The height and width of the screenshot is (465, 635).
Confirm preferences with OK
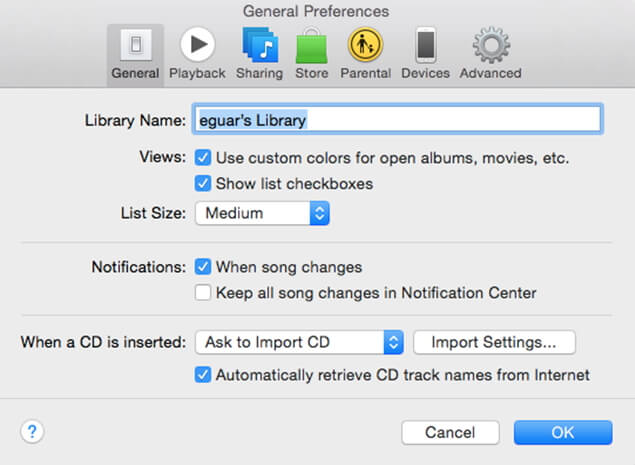pos(563,432)
